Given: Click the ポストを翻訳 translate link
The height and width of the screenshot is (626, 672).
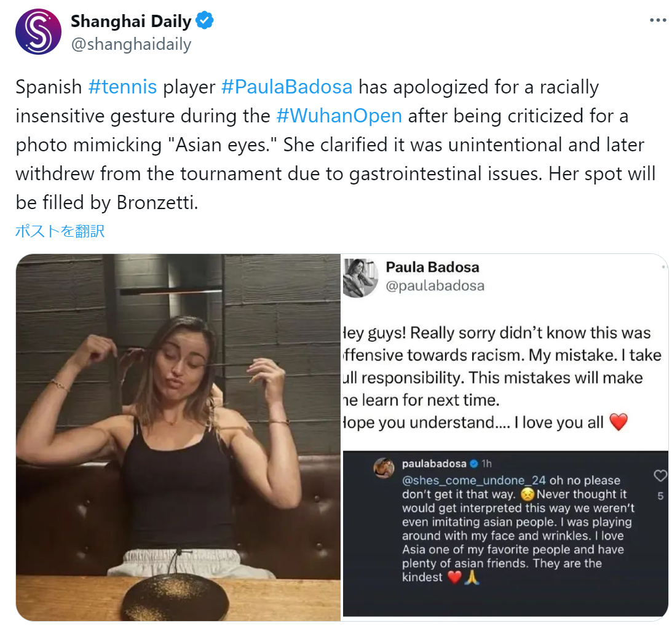Looking at the screenshot, I should [60, 231].
